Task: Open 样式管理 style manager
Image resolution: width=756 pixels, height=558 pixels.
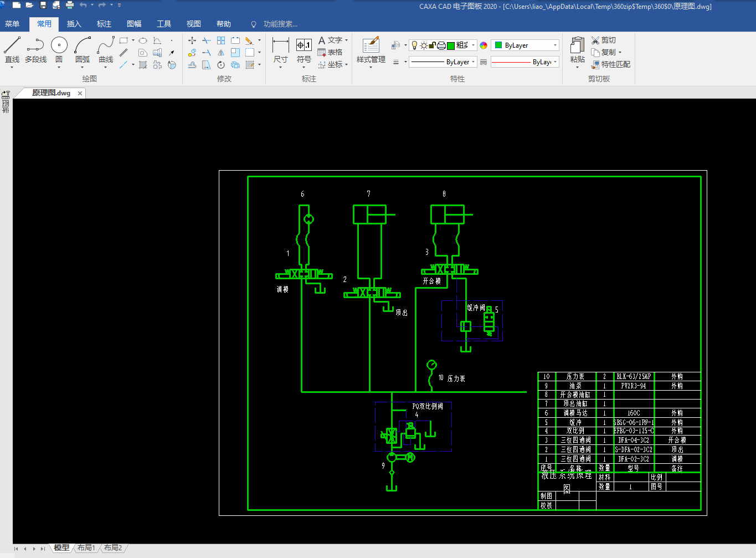Action: coord(371,50)
